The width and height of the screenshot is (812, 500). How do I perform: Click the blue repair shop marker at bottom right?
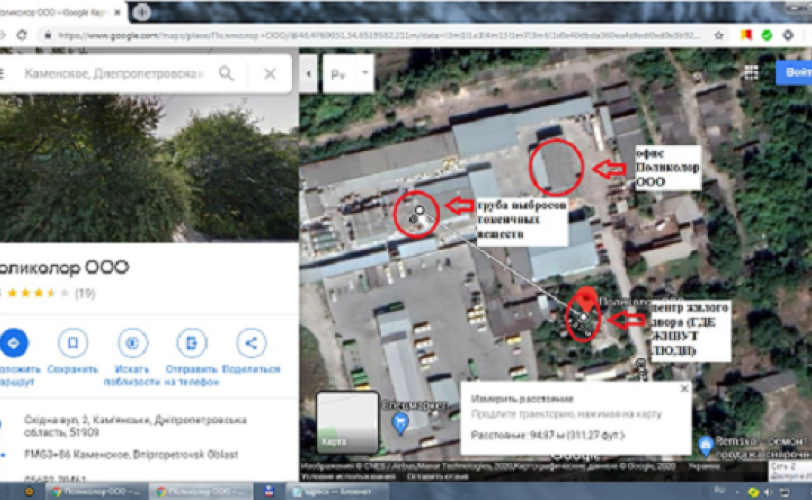(705, 446)
